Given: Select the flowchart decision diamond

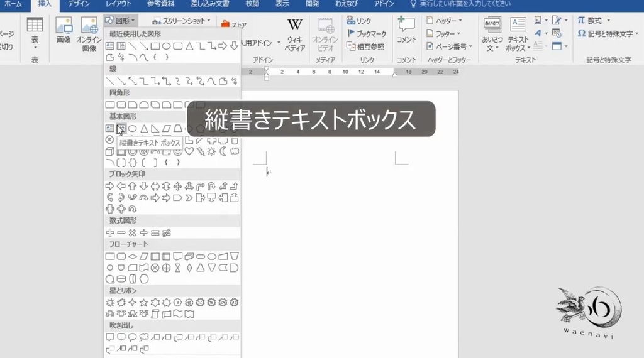Looking at the screenshot, I should [x=132, y=257].
